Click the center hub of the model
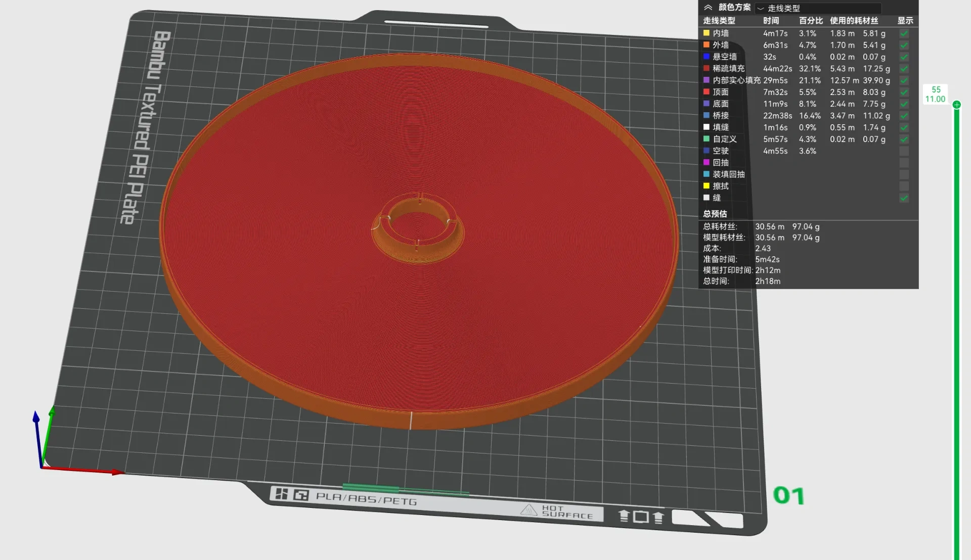Screen dimensions: 971x560 tap(418, 227)
